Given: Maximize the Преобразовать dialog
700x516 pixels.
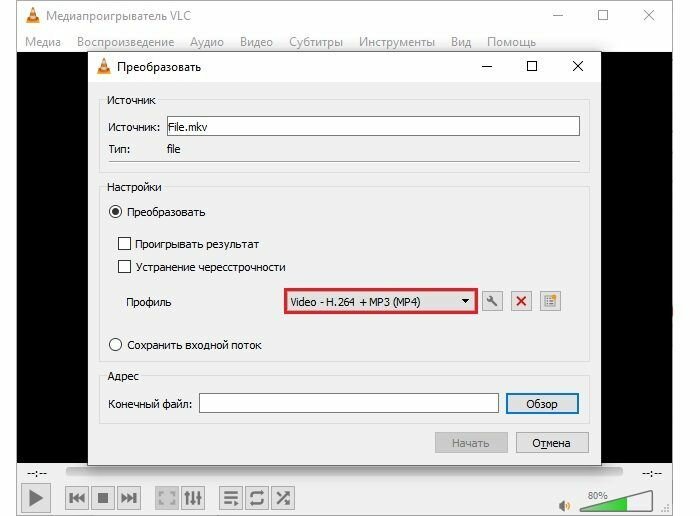Looking at the screenshot, I should [x=532, y=67].
